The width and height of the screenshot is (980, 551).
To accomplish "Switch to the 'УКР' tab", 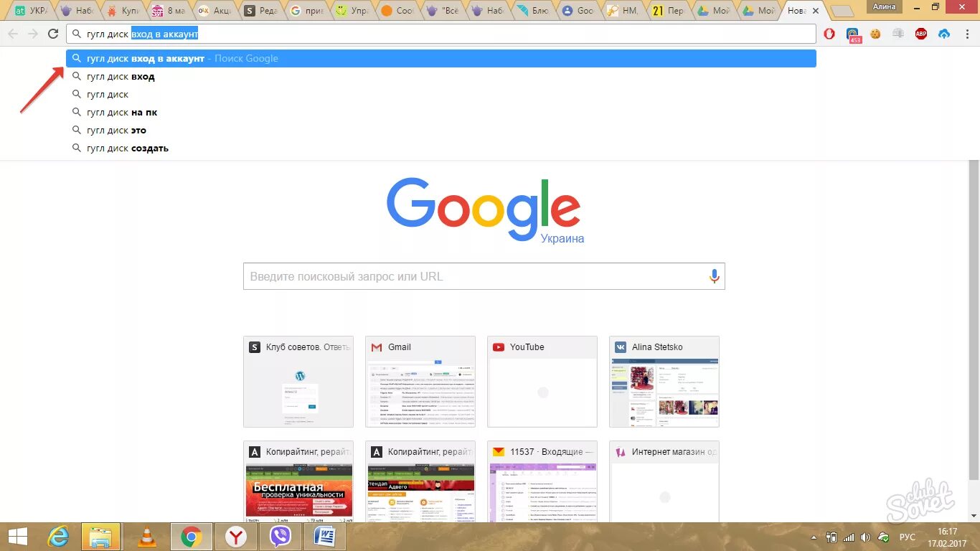I will tap(32, 11).
